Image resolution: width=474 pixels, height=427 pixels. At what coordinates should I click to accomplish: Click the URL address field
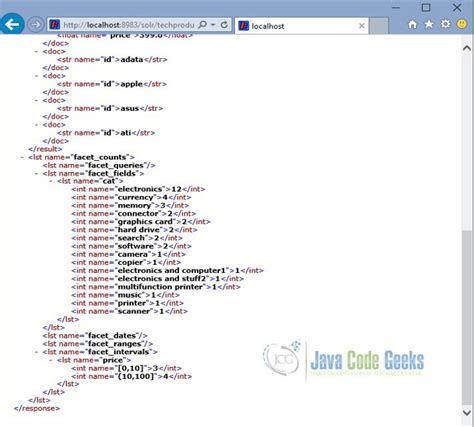click(128, 25)
